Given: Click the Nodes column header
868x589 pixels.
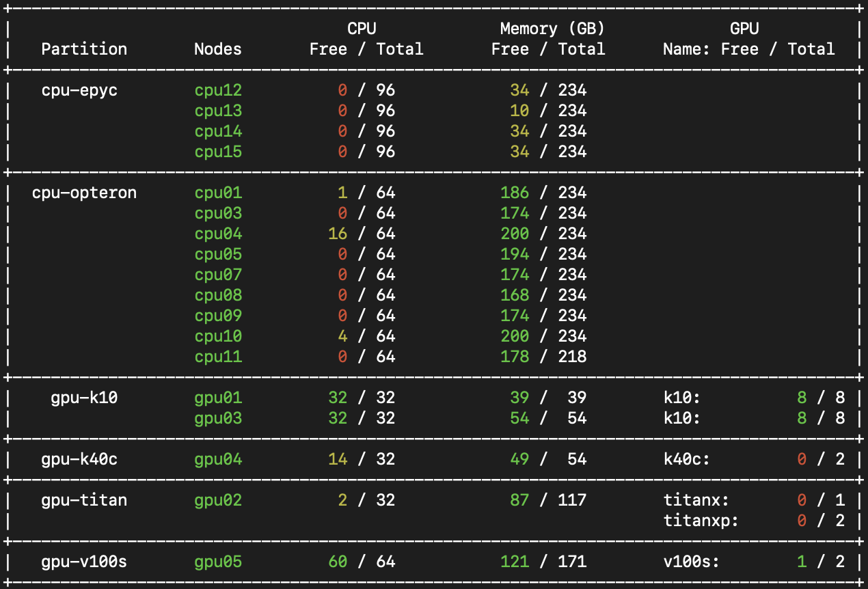Looking at the screenshot, I should pyautogui.click(x=217, y=49).
